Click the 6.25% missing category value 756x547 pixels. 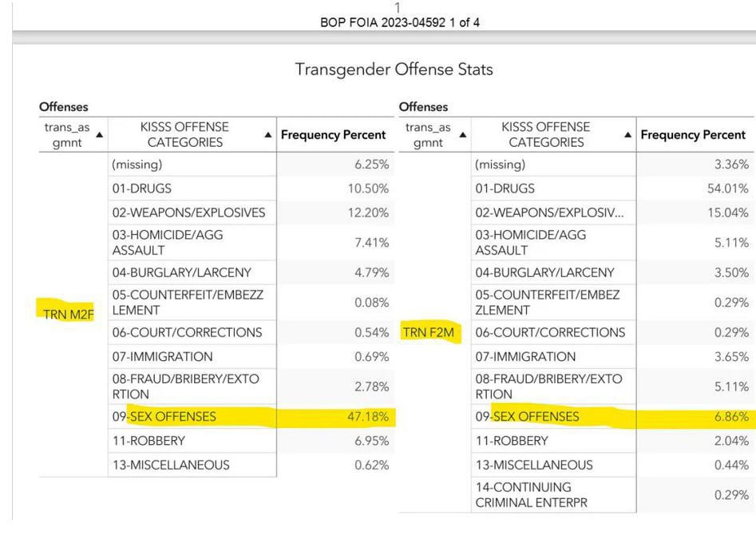coord(371,164)
